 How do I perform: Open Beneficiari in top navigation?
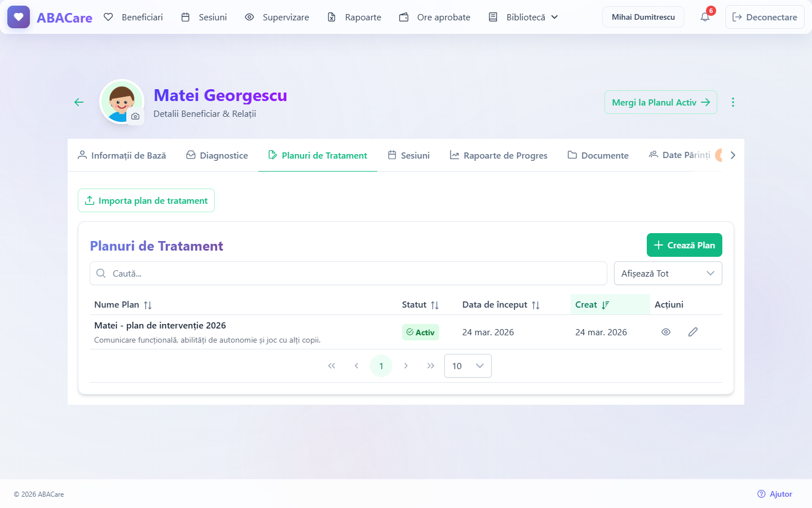click(x=134, y=17)
